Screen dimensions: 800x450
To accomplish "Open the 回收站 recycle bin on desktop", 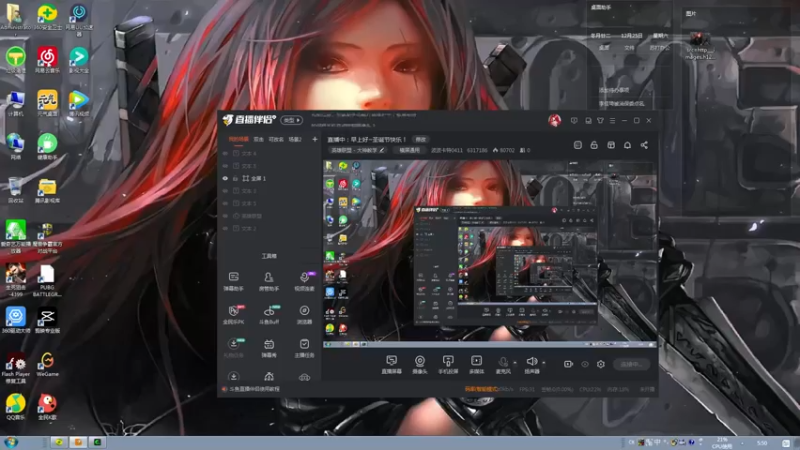I will (15, 190).
